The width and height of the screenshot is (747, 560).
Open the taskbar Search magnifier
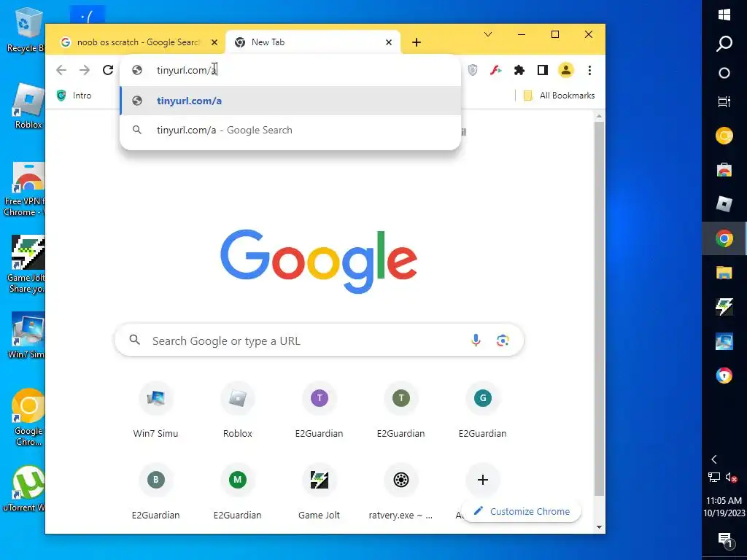click(724, 43)
